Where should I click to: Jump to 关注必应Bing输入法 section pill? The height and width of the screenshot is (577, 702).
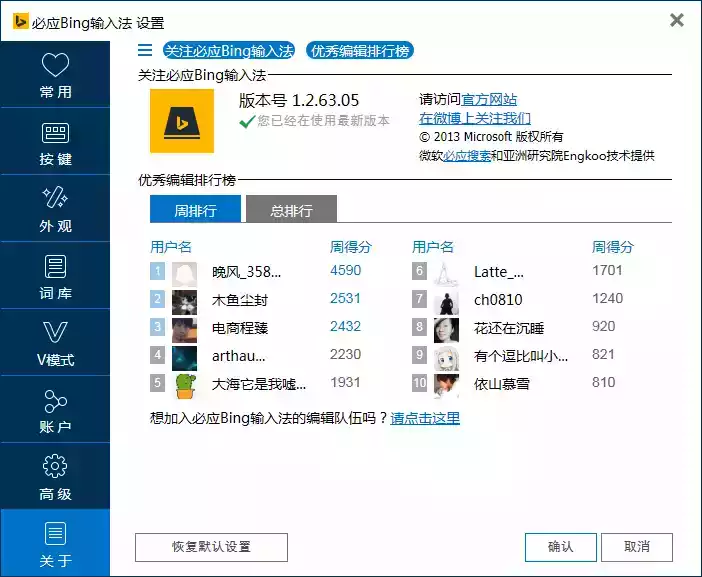(x=228, y=50)
